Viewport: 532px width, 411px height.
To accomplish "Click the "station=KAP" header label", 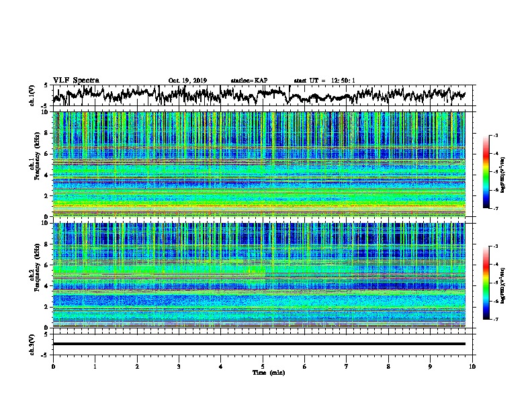I will [249, 81].
